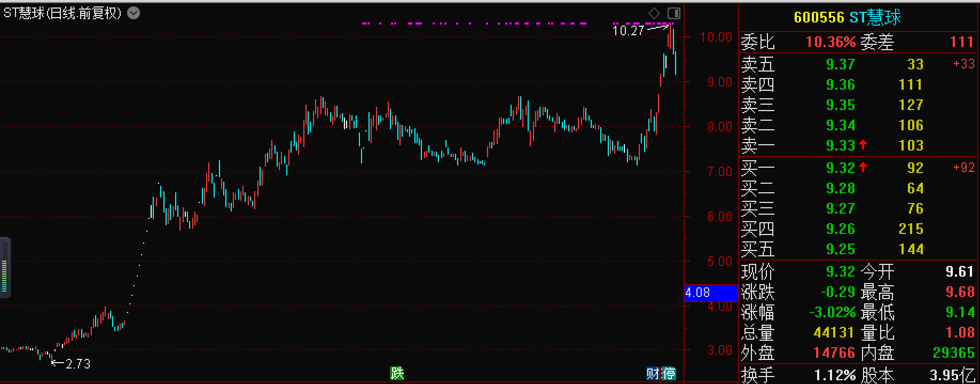Click the 买四 volume 215
This screenshot has width=980, height=384.
point(911,229)
